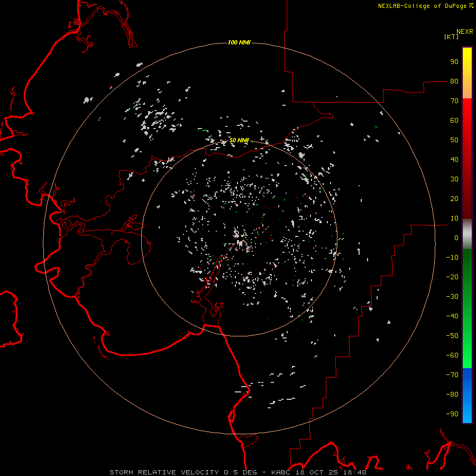The width and height of the screenshot is (476, 476).
Task: Click the "KABC" station identifier
Action: (280, 472)
